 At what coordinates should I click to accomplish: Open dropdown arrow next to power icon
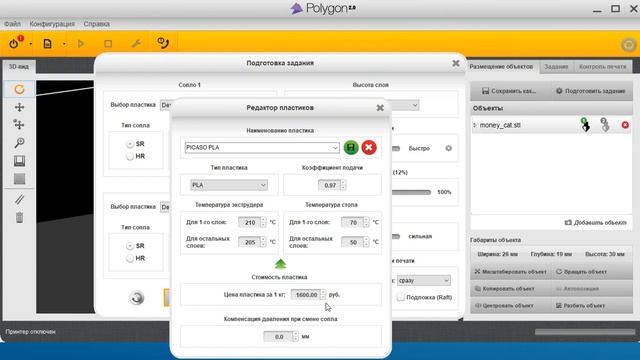pyautogui.click(x=31, y=44)
